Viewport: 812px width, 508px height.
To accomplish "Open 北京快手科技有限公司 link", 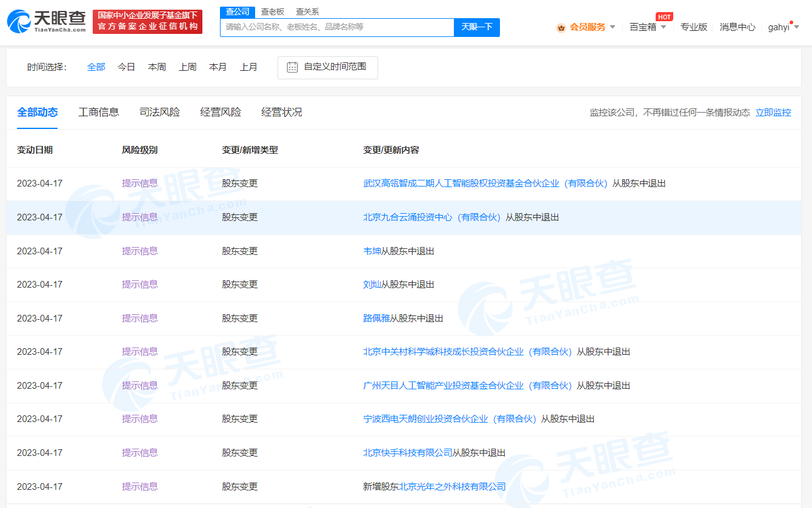I will (x=408, y=453).
